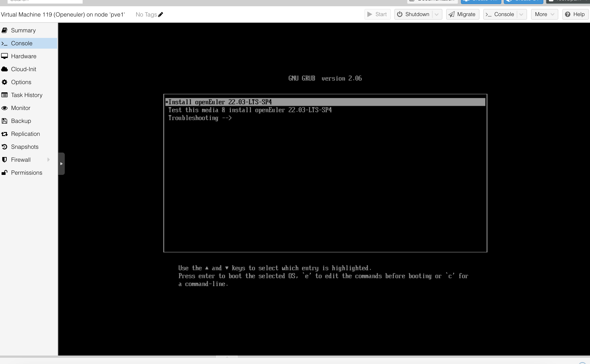
Task: Shut down the virtual machine
Action: (x=413, y=14)
